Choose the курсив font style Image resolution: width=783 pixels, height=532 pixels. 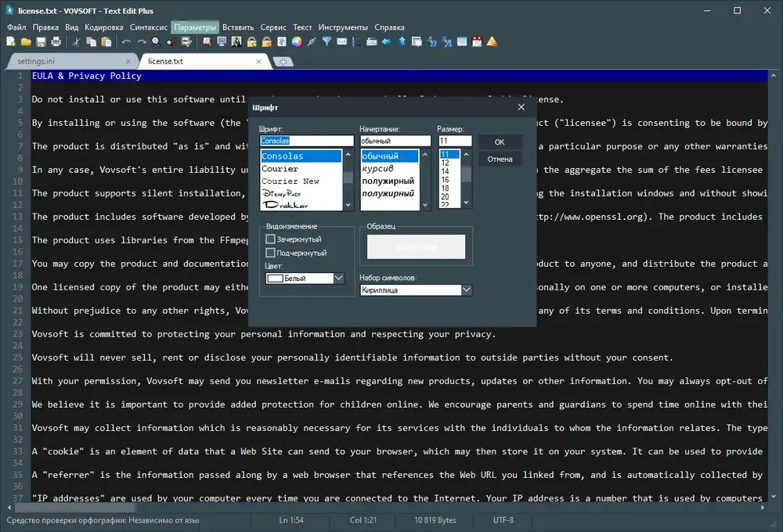[377, 169]
